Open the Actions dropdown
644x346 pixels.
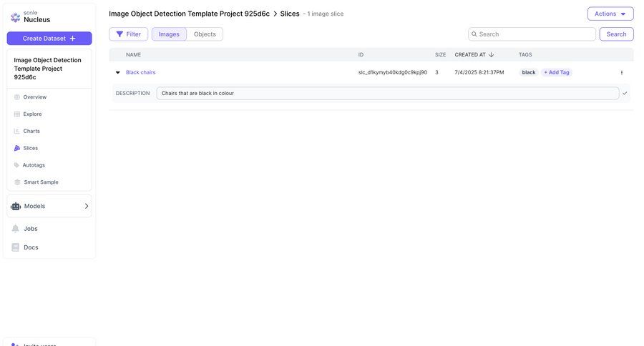610,14
